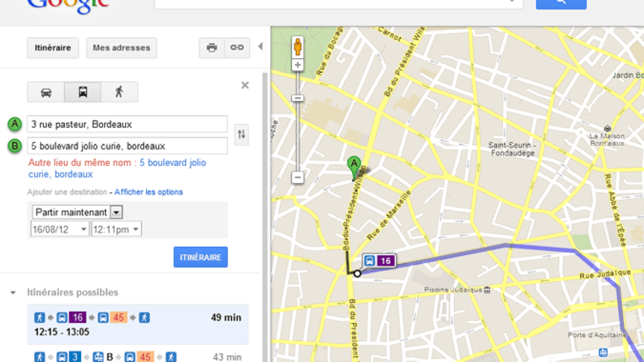
Task: Open Google search box dropdown arrow
Action: tap(511, 2)
